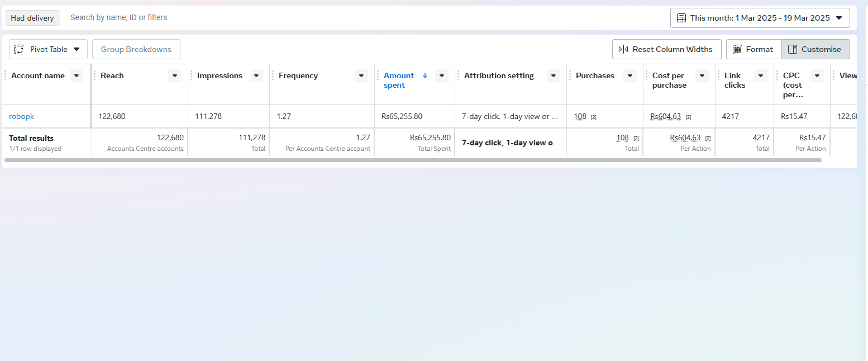Click the Impressions column header label
Viewport: 868px width, 361px height.
coord(220,75)
